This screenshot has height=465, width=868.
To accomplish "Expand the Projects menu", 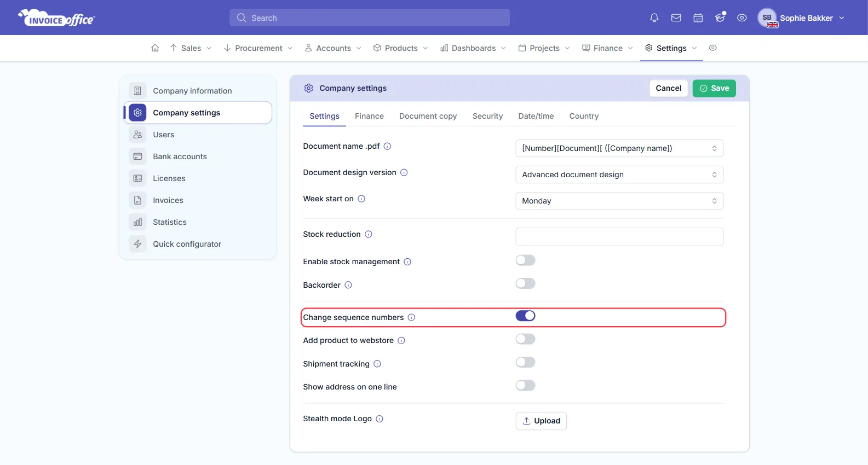I will 544,48.
